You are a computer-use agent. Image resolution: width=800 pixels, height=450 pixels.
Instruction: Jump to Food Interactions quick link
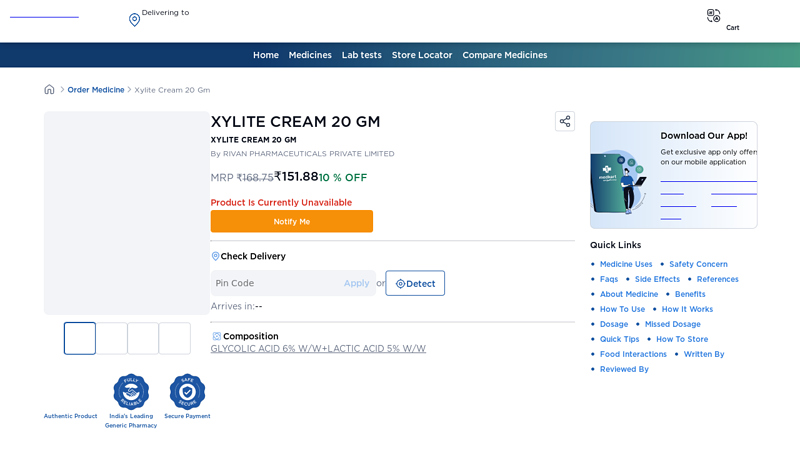tap(633, 354)
